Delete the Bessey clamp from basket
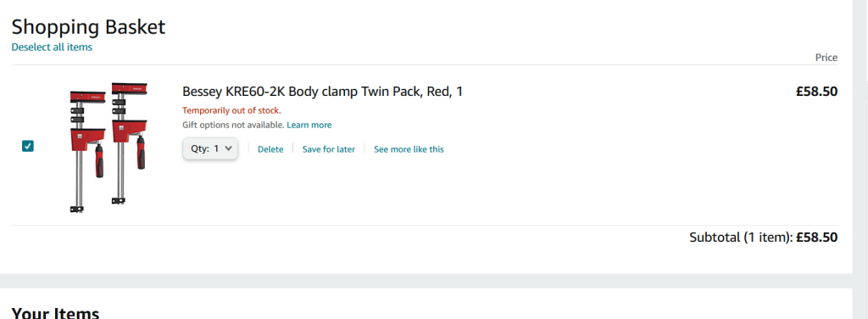 (270, 149)
